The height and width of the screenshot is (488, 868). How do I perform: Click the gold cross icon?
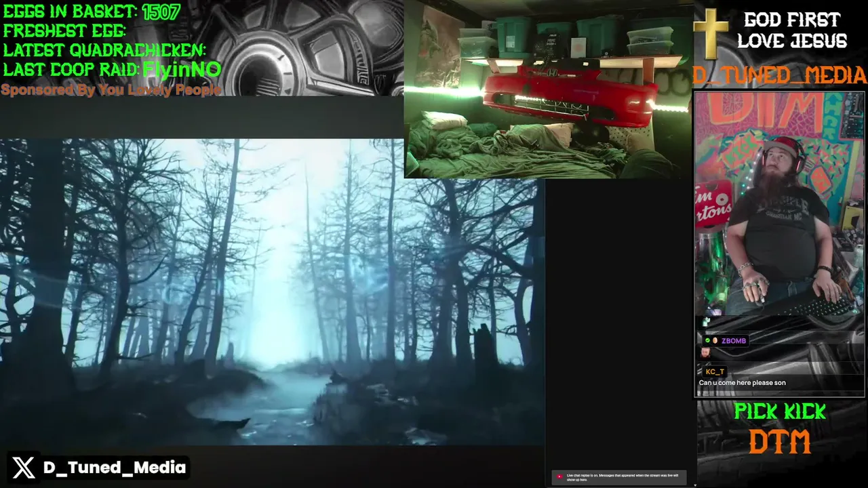tap(711, 34)
